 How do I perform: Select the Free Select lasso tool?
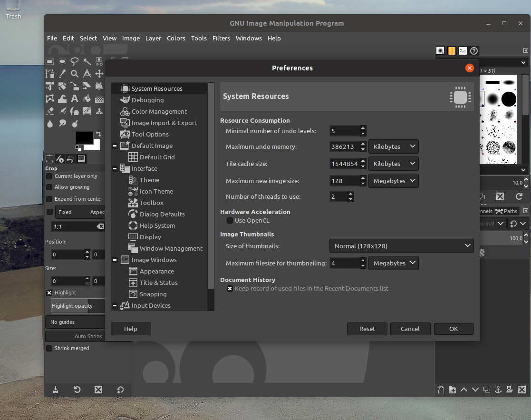(75, 62)
